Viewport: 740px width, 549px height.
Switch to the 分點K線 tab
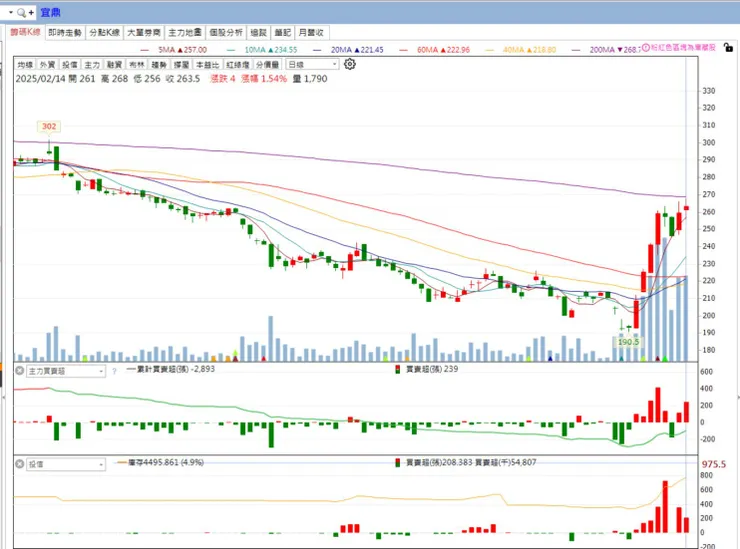click(104, 33)
